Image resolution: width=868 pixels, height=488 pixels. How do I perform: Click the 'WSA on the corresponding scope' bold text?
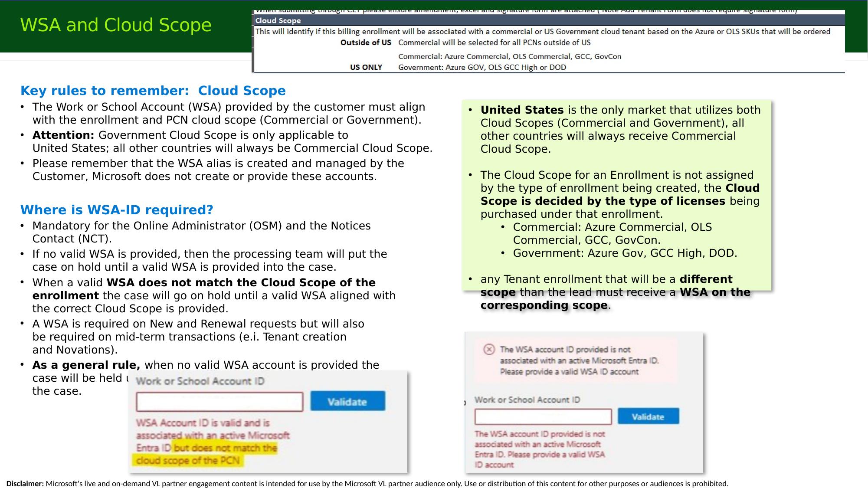[616, 299]
